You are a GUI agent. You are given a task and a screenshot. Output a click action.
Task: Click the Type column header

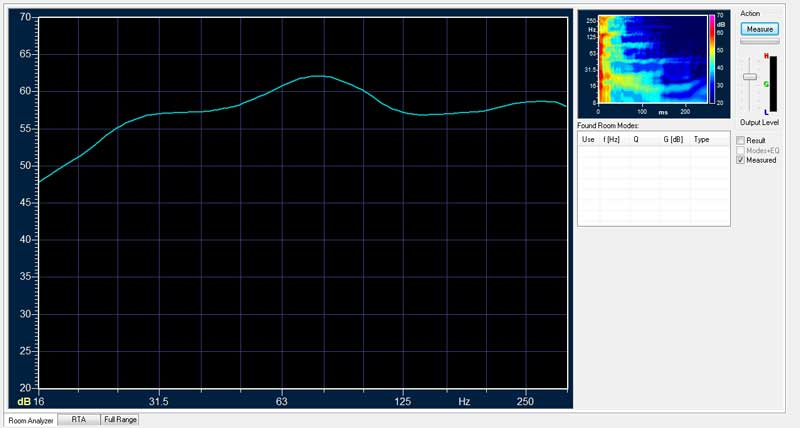click(x=702, y=139)
